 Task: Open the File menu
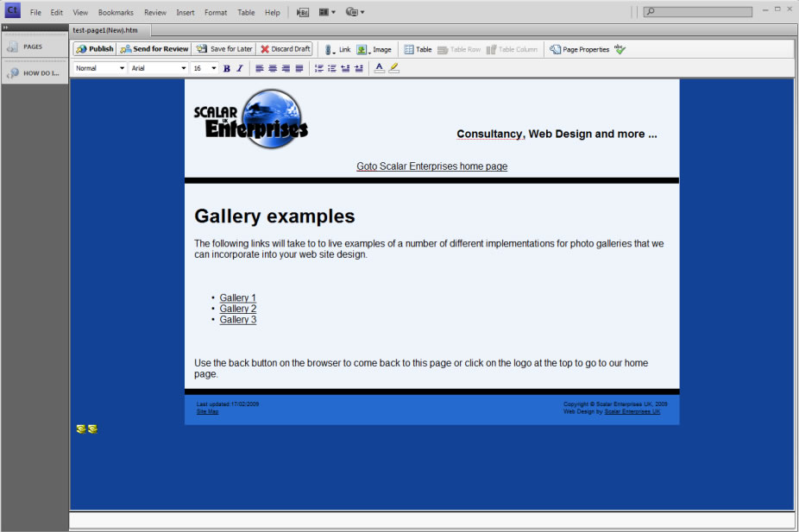[35, 12]
